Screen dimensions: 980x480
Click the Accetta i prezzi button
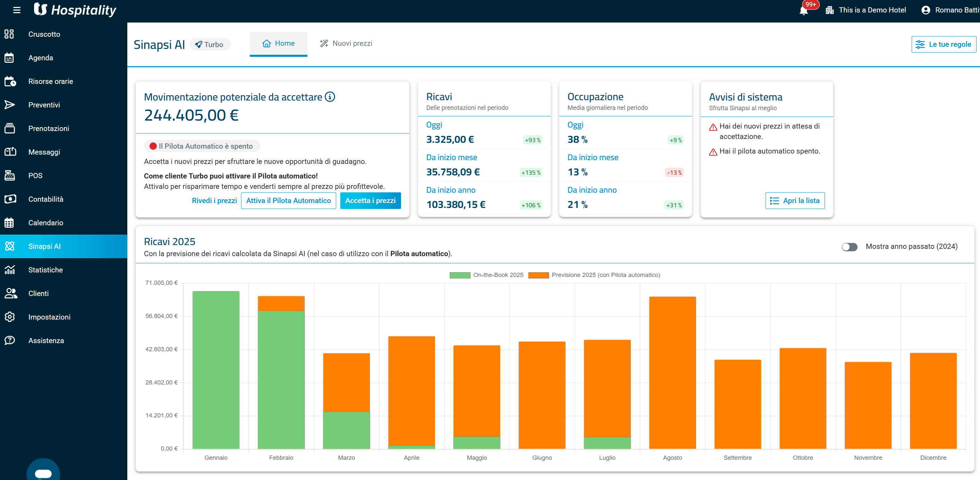(x=370, y=201)
